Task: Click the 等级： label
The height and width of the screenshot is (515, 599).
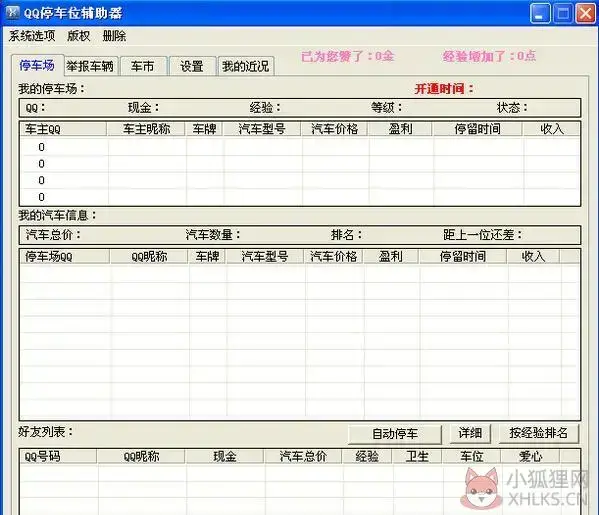Action: (387, 108)
